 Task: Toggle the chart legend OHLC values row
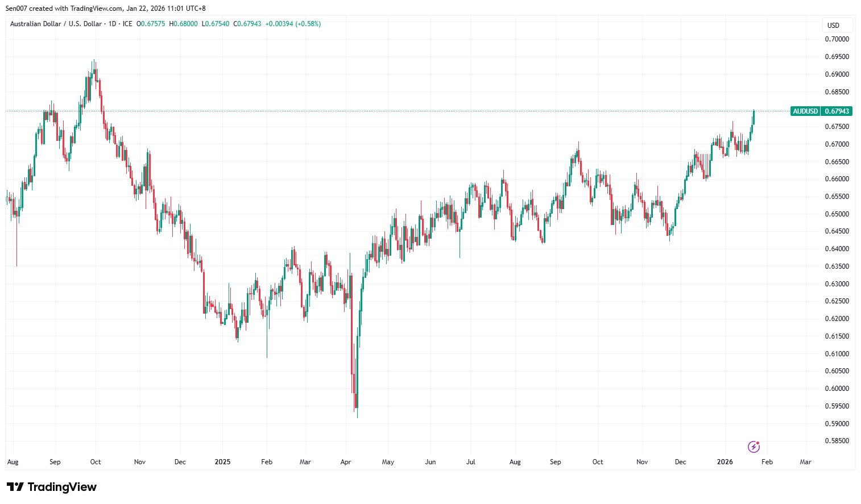coord(227,24)
